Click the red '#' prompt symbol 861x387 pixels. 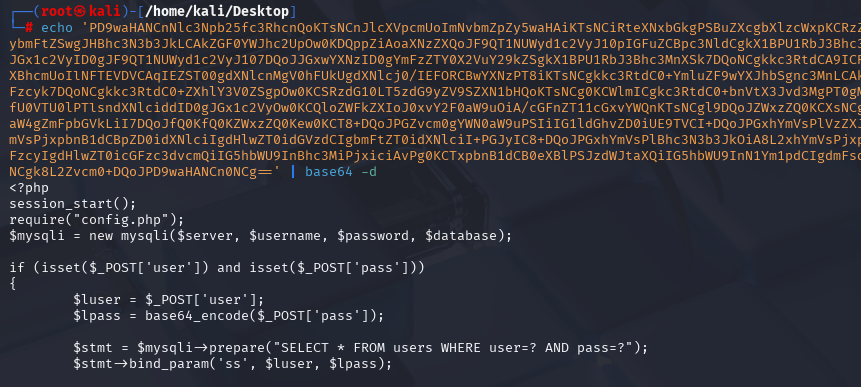tap(29, 27)
